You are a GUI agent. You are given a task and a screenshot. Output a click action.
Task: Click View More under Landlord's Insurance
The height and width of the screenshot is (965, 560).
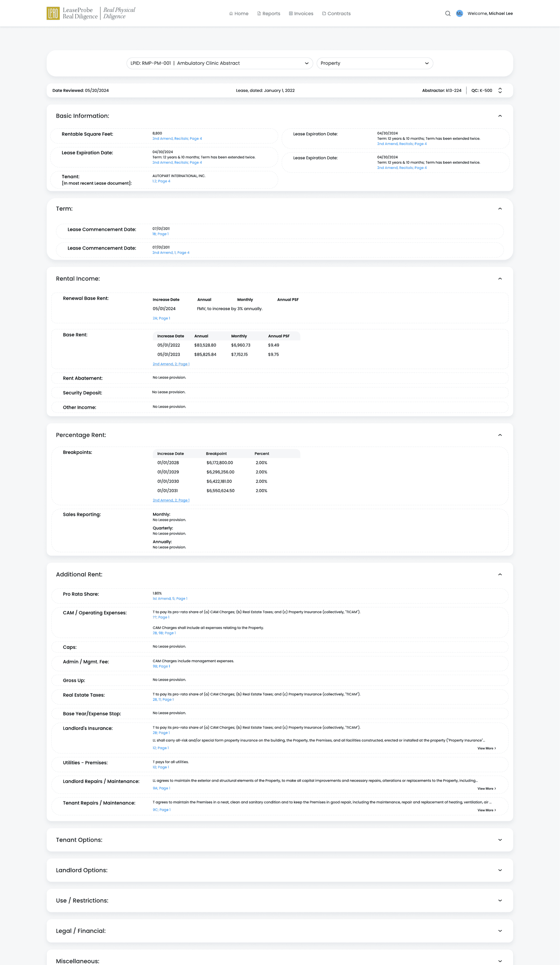click(x=486, y=748)
